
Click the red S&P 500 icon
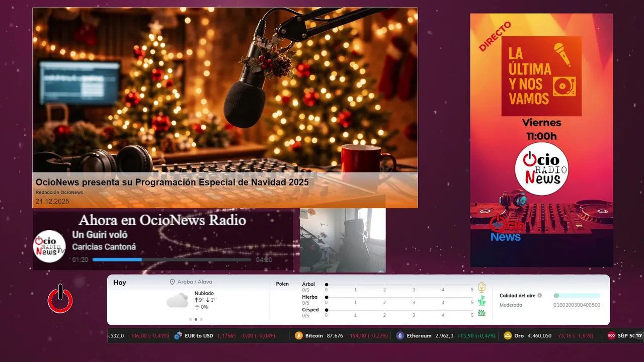click(x=611, y=336)
